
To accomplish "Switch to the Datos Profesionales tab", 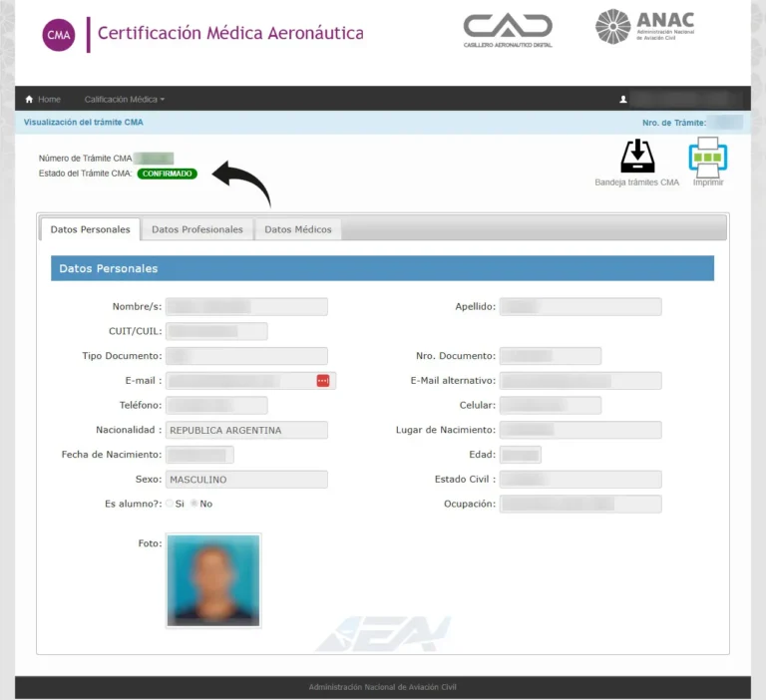I will (x=196, y=229).
